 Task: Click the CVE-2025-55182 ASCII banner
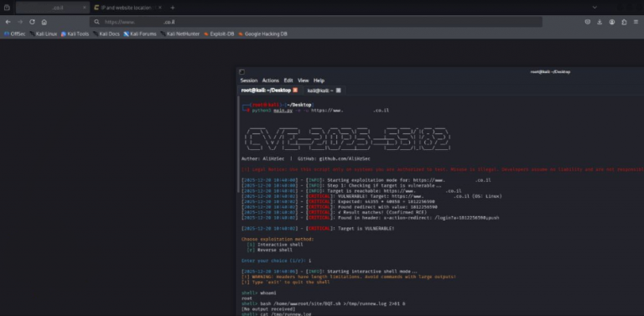click(347, 138)
